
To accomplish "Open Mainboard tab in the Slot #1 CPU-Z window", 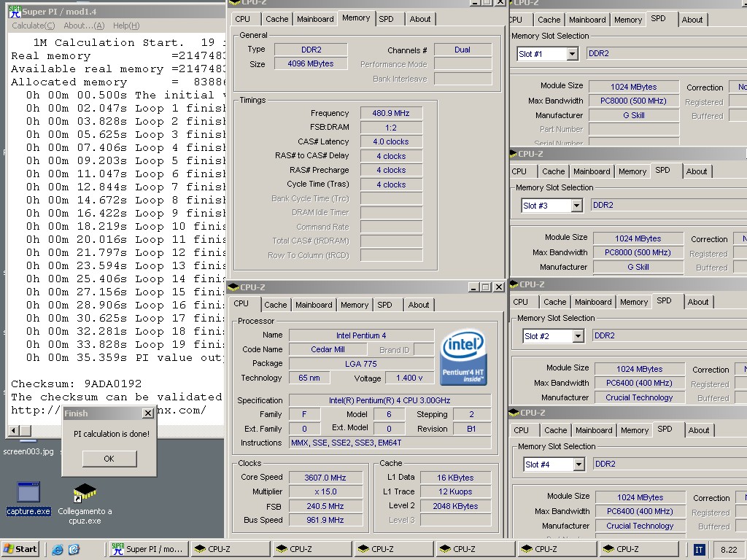I will 587,20.
